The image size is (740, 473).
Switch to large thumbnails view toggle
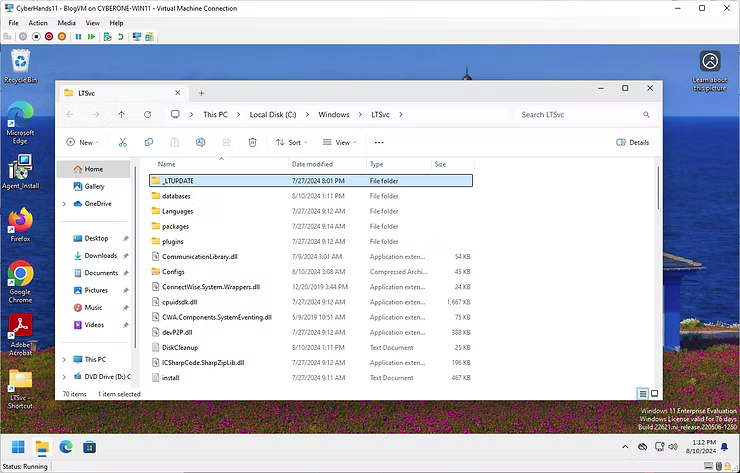pos(655,394)
